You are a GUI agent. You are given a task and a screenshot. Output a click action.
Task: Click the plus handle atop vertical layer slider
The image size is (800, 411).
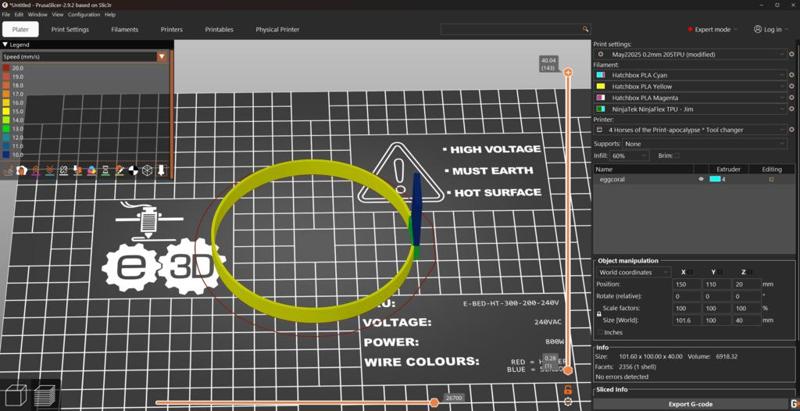568,73
